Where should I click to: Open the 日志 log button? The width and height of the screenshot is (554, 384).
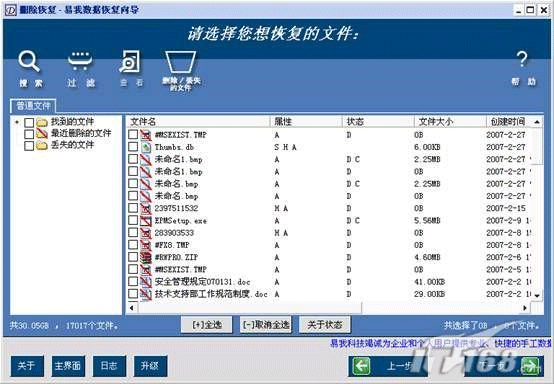109,366
